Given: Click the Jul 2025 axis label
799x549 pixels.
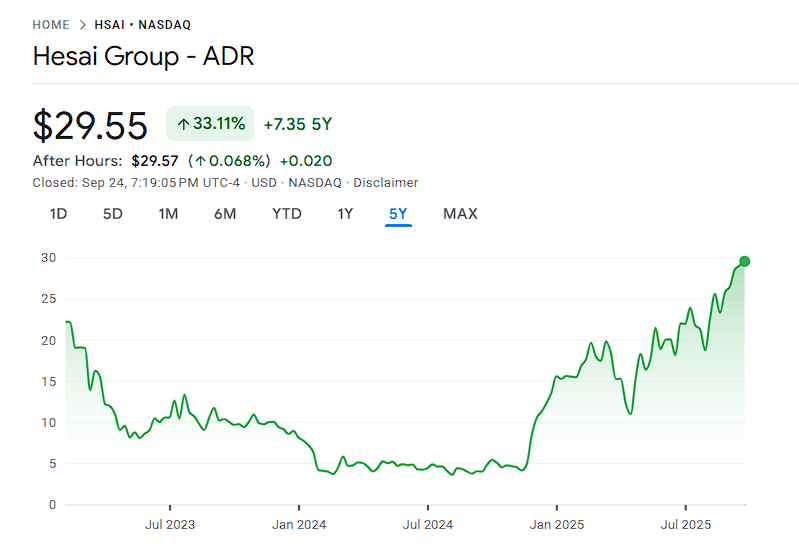Looking at the screenshot, I should [x=685, y=525].
